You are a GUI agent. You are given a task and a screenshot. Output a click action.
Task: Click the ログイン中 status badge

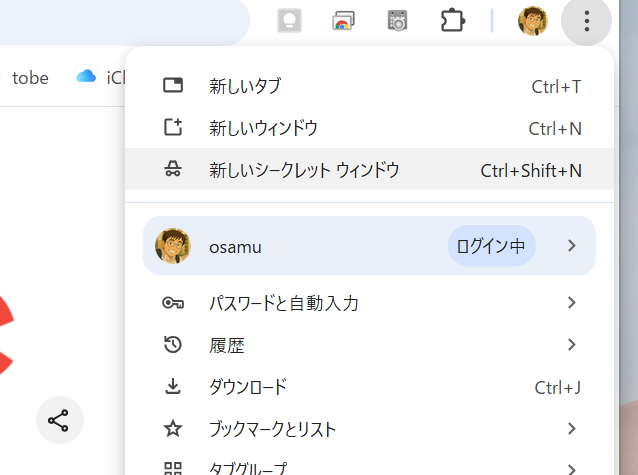(491, 246)
